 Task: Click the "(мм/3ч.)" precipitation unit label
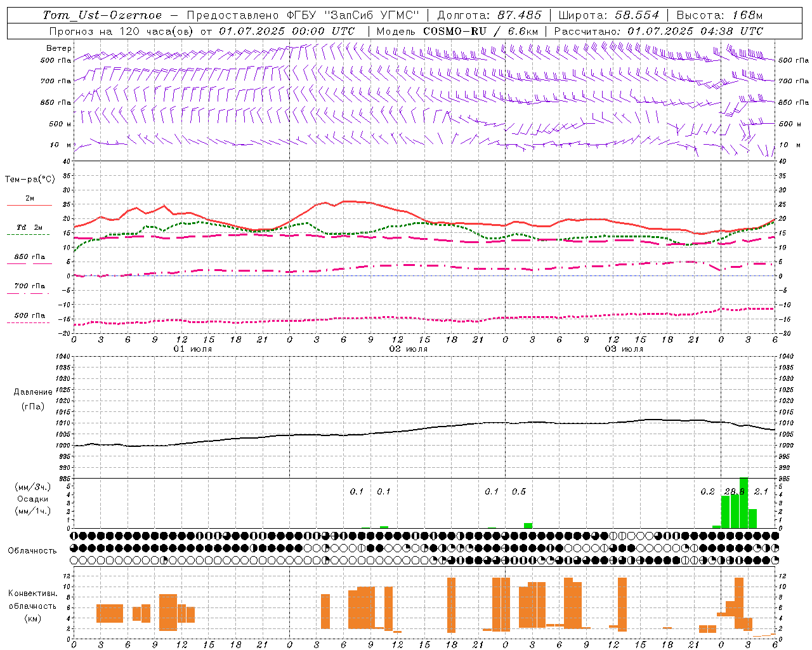click(x=33, y=487)
